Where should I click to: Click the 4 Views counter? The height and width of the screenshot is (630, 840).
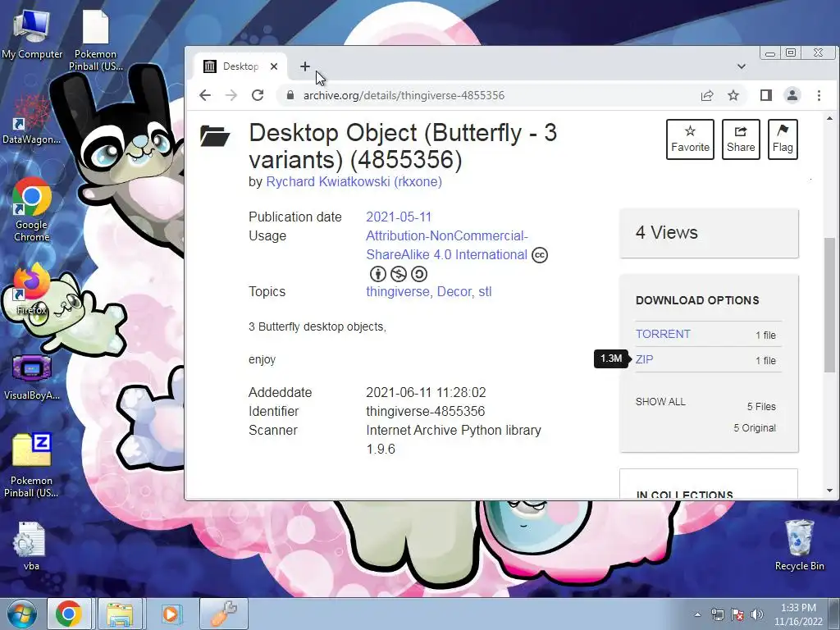pyautogui.click(x=666, y=232)
